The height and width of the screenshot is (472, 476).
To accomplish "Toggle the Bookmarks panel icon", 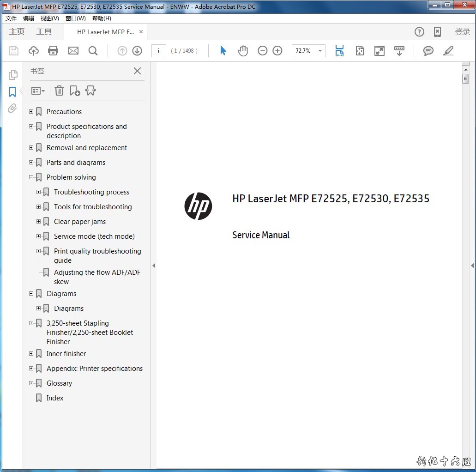I will [x=12, y=92].
